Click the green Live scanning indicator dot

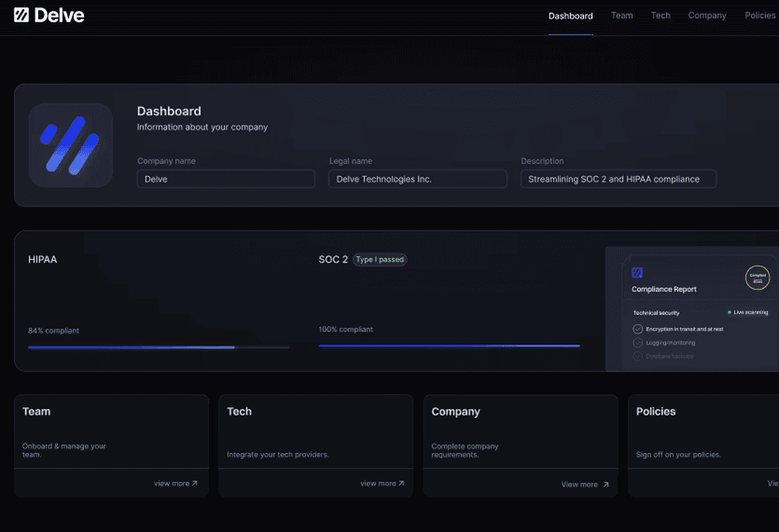point(730,312)
